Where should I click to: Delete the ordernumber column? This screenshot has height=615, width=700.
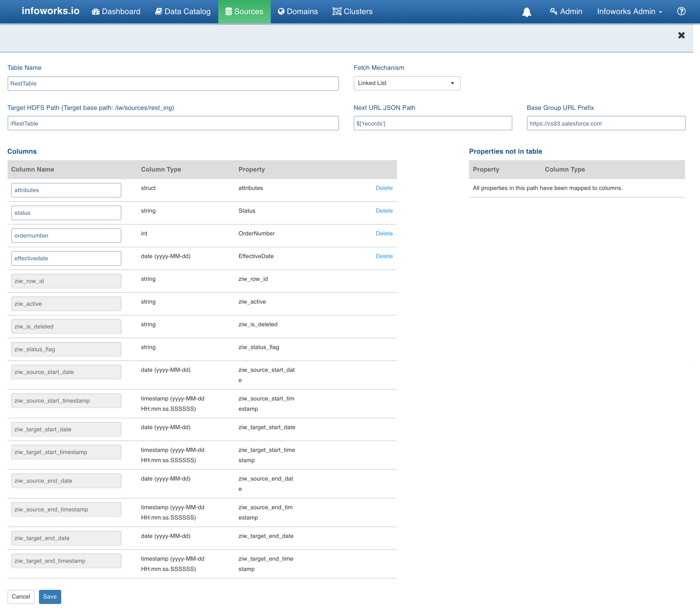click(384, 233)
